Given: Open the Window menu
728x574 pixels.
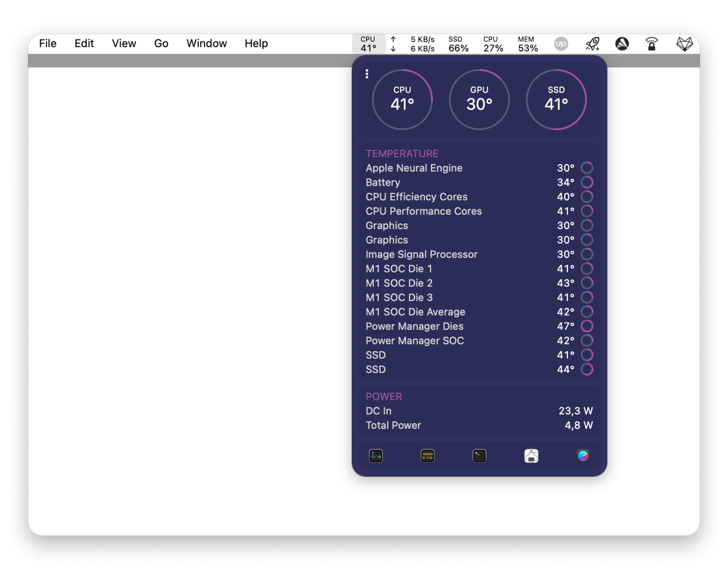Looking at the screenshot, I should 206,43.
